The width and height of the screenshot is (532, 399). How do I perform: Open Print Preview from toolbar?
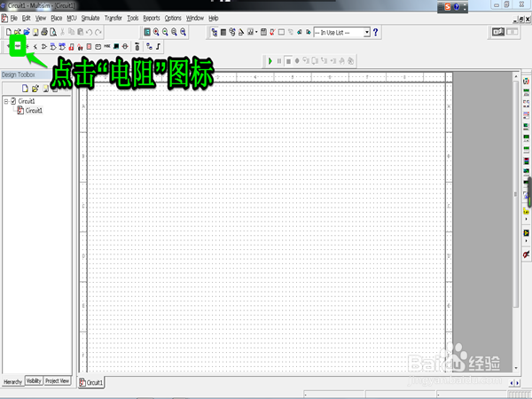point(53,32)
